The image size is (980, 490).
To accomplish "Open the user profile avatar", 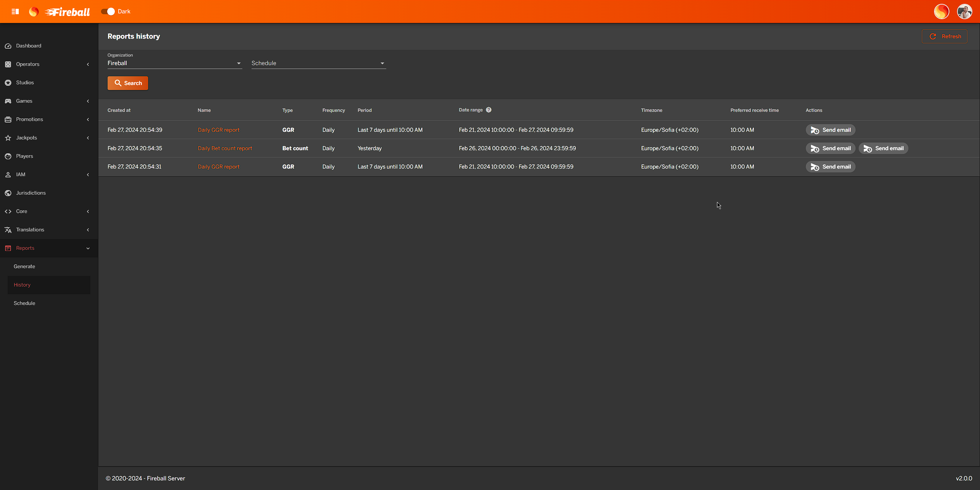I will tap(964, 11).
